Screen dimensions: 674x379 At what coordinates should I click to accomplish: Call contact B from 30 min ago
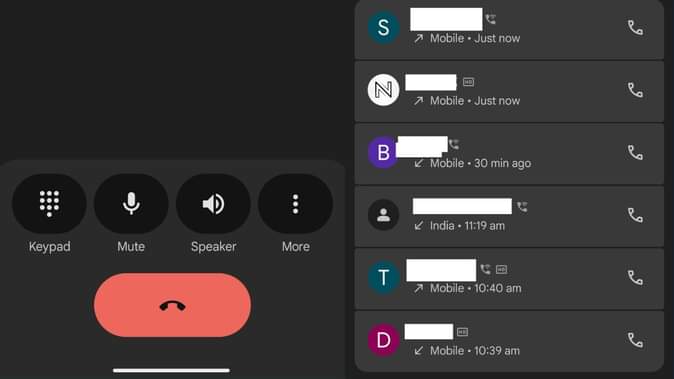click(x=635, y=153)
